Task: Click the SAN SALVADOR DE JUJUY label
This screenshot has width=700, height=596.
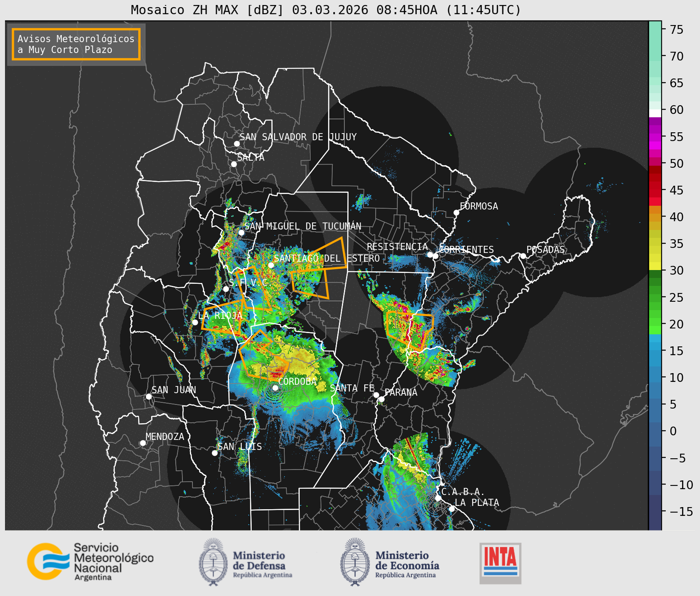Action: pos(298,137)
